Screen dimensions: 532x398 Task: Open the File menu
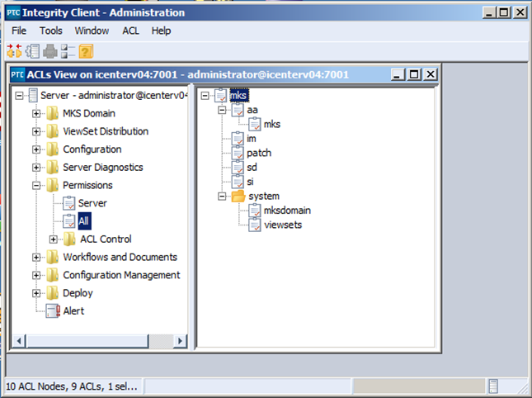tap(19, 31)
